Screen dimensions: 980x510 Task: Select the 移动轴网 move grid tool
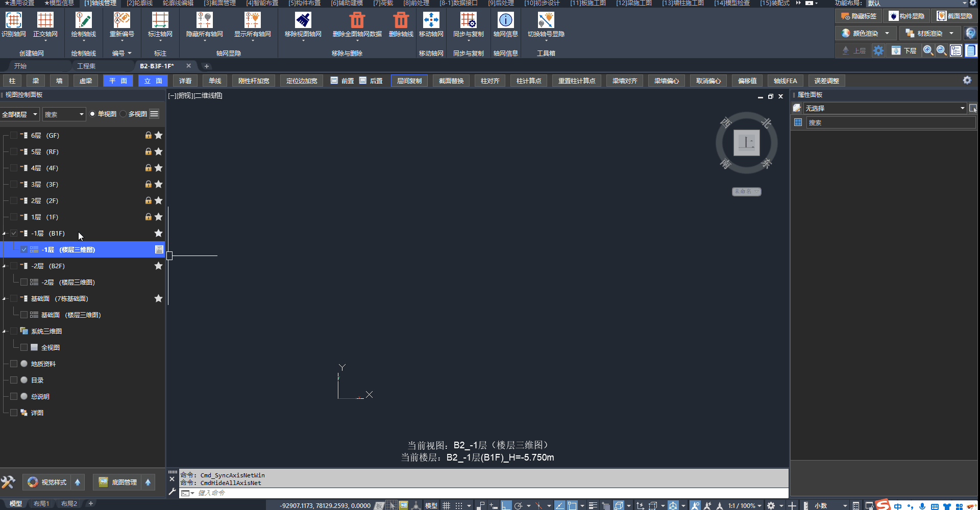click(431, 20)
